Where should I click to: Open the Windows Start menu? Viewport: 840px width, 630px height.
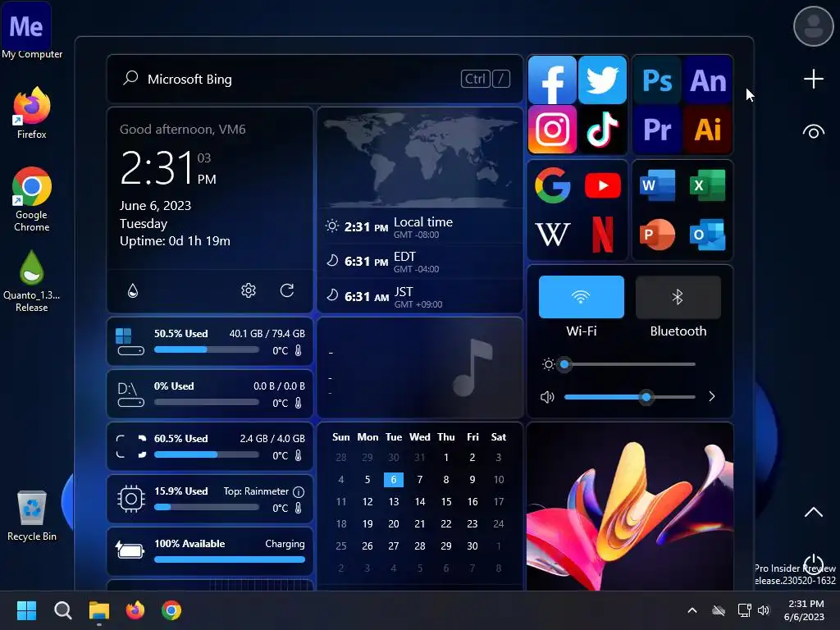(x=26, y=610)
